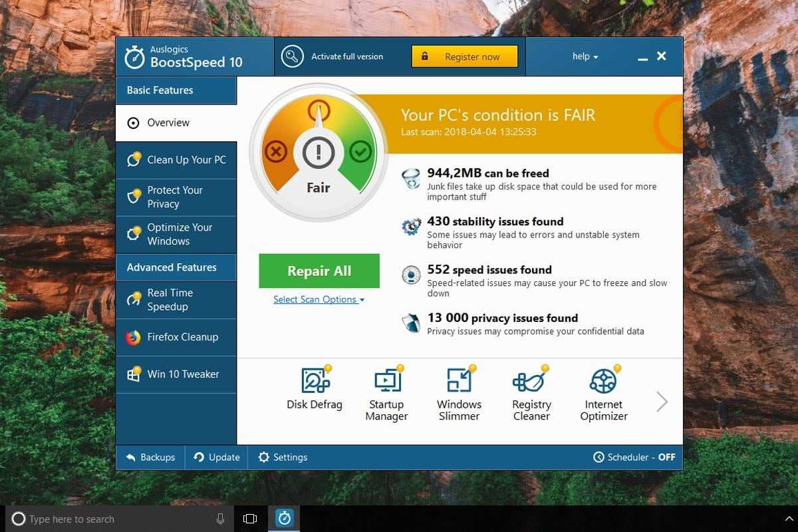Open the Protect Your Privacy section
Viewport: 798px width, 532px height.
(174, 197)
